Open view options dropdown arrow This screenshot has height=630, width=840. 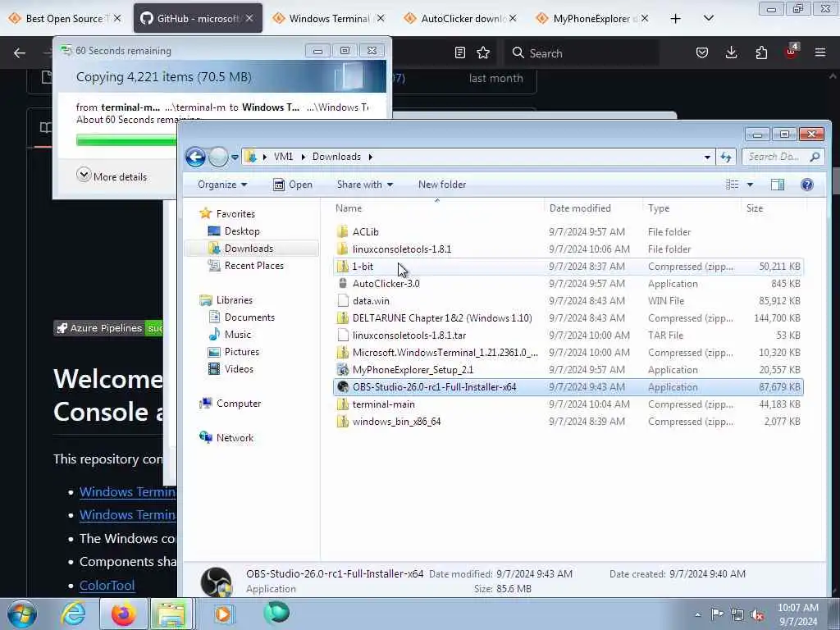click(750, 185)
